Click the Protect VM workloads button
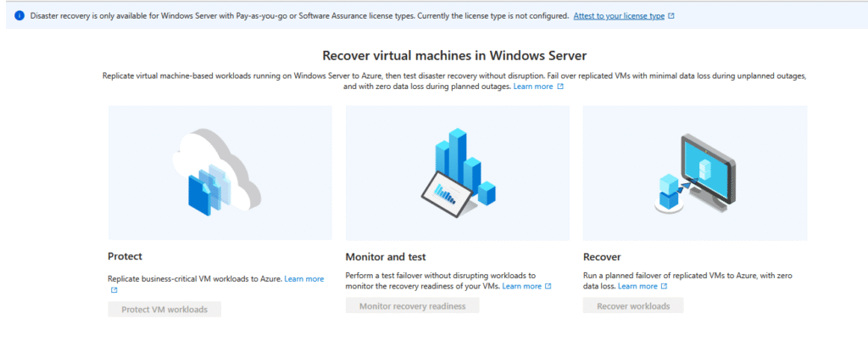Image resolution: width=868 pixels, height=358 pixels. tap(164, 310)
